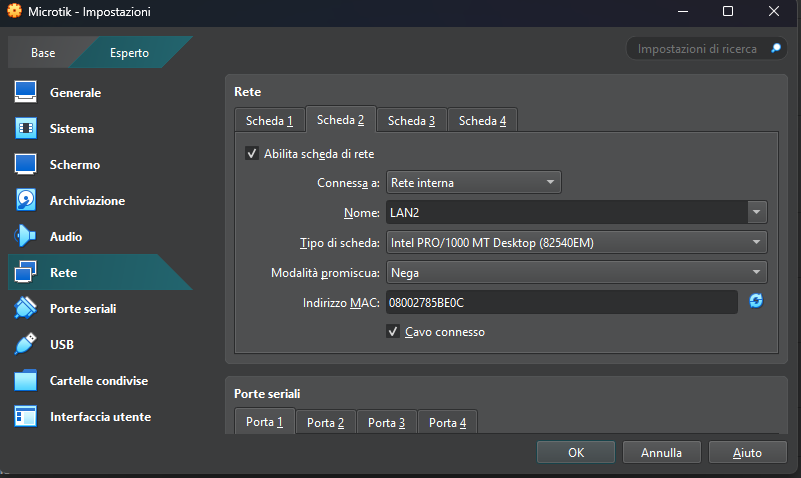Select the Porta 3 serial tab

click(x=386, y=423)
